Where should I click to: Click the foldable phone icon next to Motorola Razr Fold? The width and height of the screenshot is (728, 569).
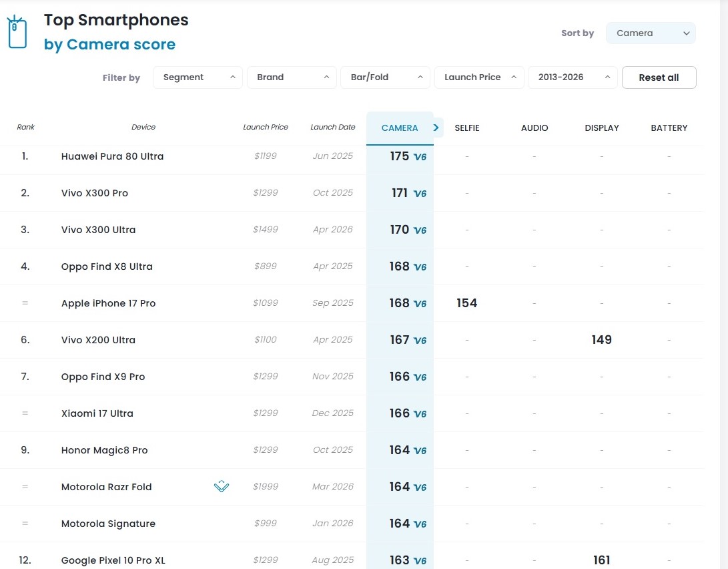point(222,486)
